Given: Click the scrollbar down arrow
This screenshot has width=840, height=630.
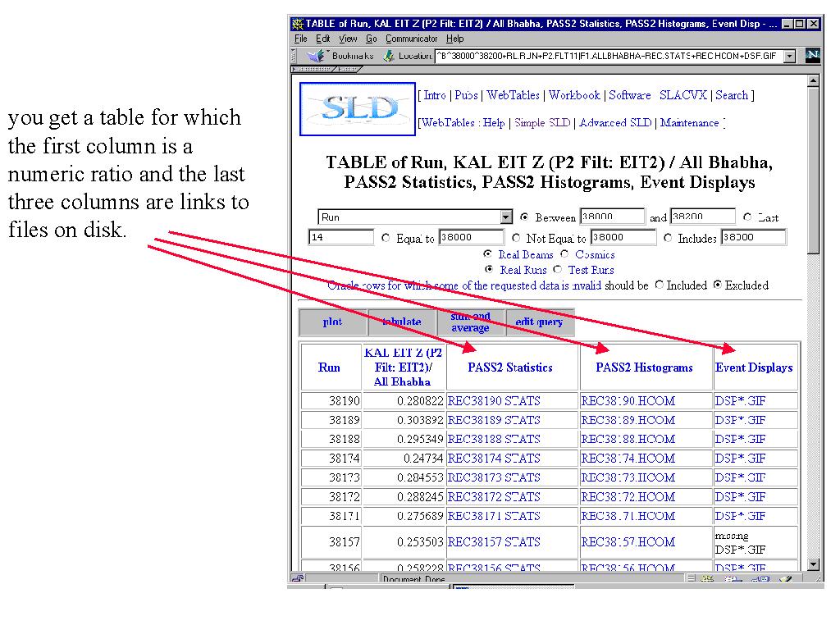Looking at the screenshot, I should pos(813,564).
